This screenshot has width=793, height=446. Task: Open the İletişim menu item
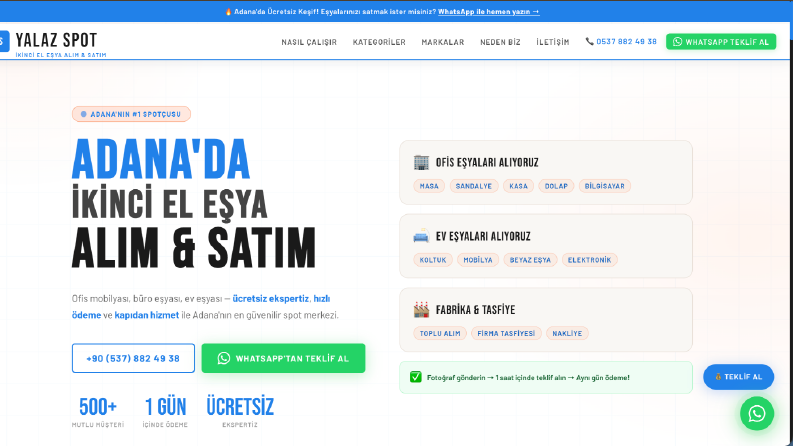pyautogui.click(x=553, y=42)
